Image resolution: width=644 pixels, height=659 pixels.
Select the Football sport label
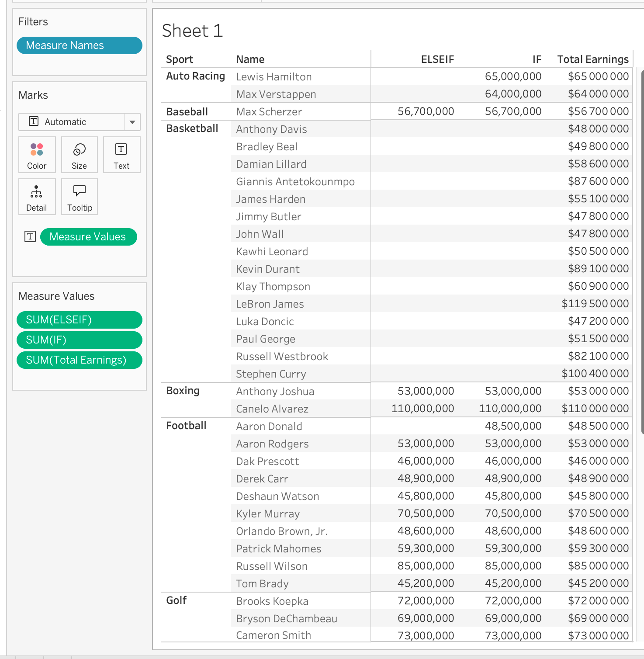click(186, 426)
